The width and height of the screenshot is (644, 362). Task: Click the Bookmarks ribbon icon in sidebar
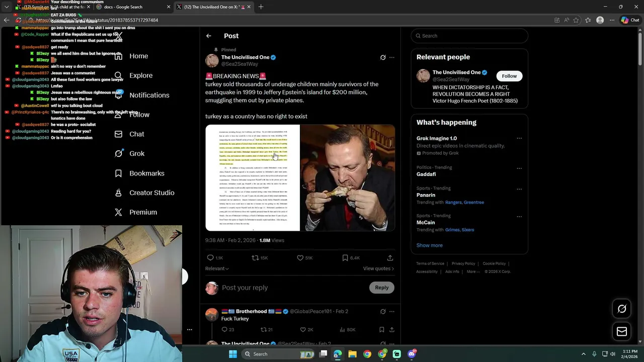click(118, 173)
